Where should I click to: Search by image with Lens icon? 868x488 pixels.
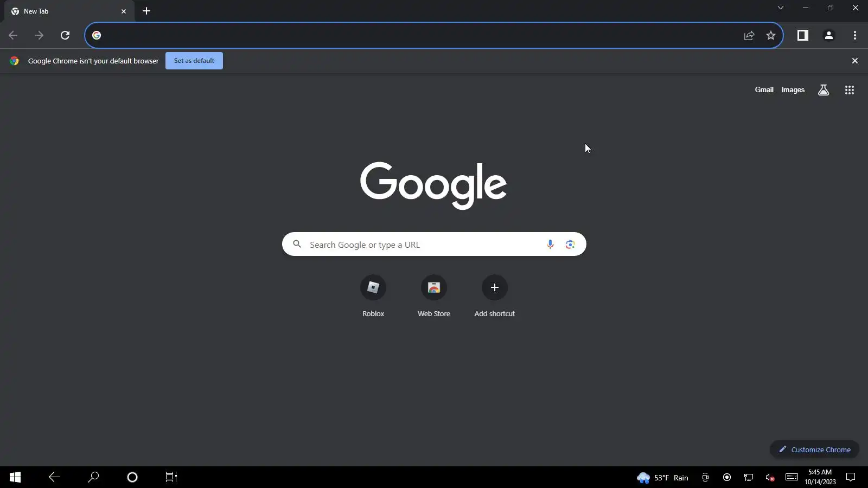(570, 245)
